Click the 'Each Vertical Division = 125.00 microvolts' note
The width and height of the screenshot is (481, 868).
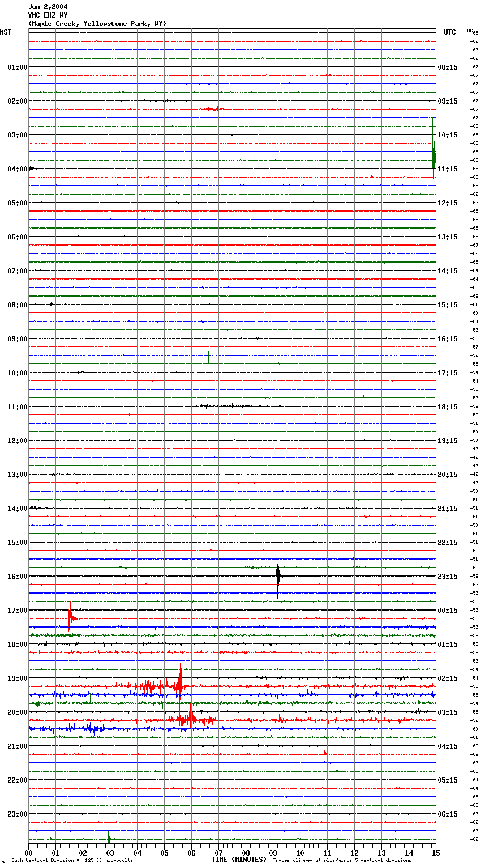72,861
